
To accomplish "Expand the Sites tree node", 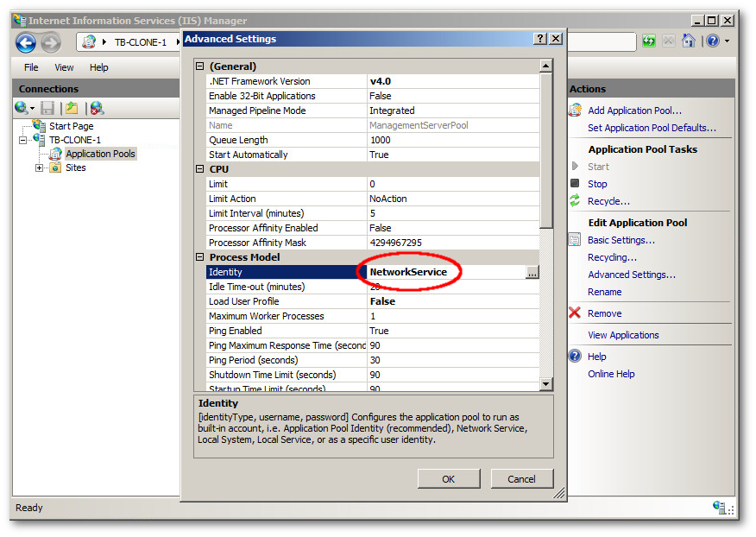I will tap(38, 167).
